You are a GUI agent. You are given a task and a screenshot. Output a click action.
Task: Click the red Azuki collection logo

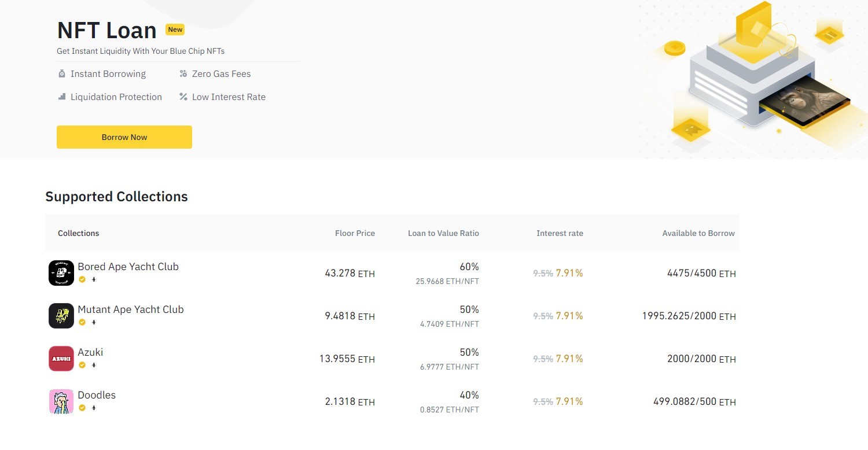click(61, 359)
